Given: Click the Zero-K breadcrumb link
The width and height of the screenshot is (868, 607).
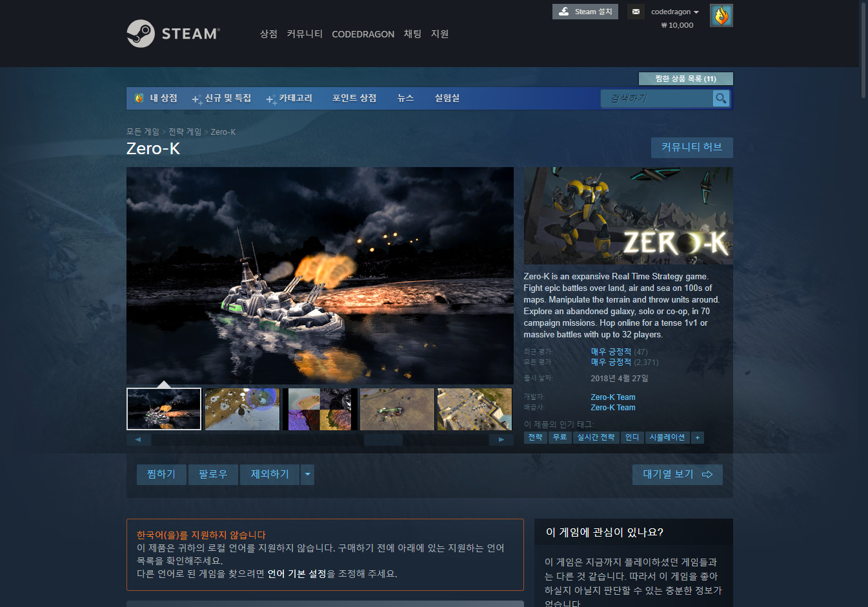Looking at the screenshot, I should (223, 132).
